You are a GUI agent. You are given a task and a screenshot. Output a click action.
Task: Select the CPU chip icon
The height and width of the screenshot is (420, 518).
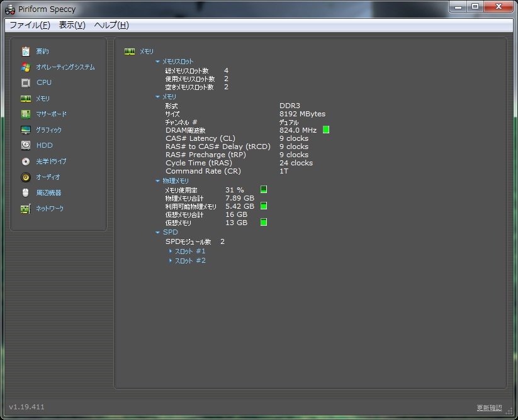click(26, 83)
